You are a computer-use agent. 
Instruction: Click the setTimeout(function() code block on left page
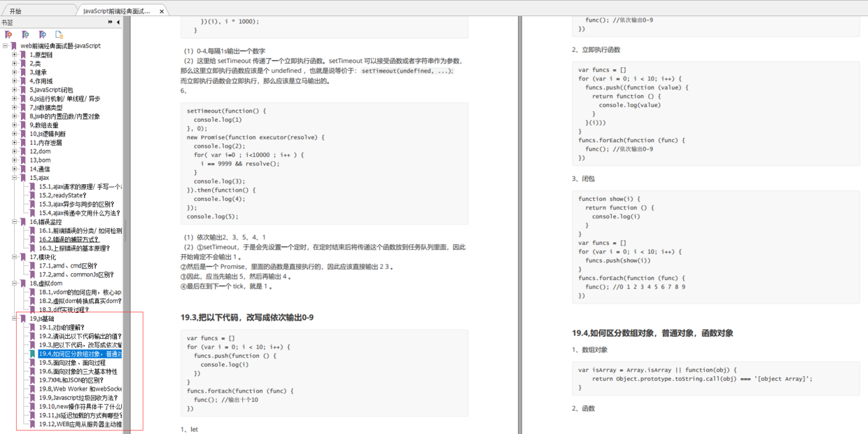(324, 164)
